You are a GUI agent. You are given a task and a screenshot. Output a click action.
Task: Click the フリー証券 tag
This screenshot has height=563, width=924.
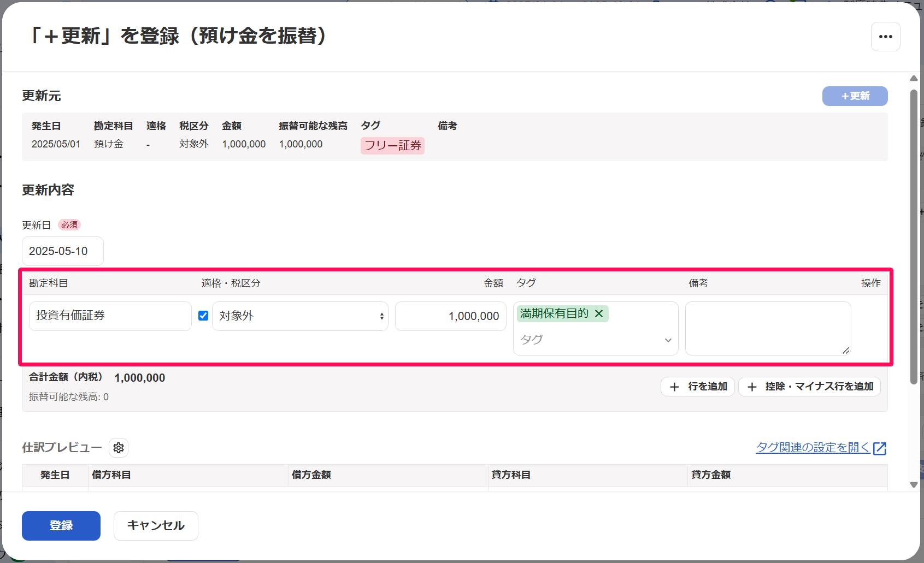tap(392, 146)
